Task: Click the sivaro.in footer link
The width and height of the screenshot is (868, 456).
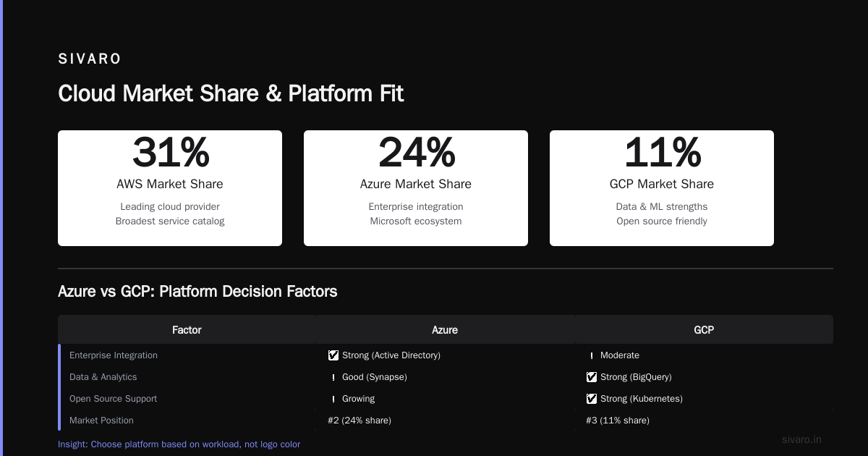Action: 802,439
